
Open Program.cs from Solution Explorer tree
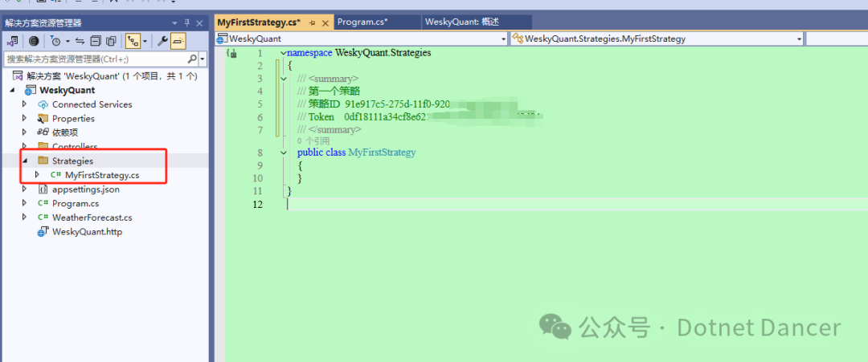tap(76, 203)
